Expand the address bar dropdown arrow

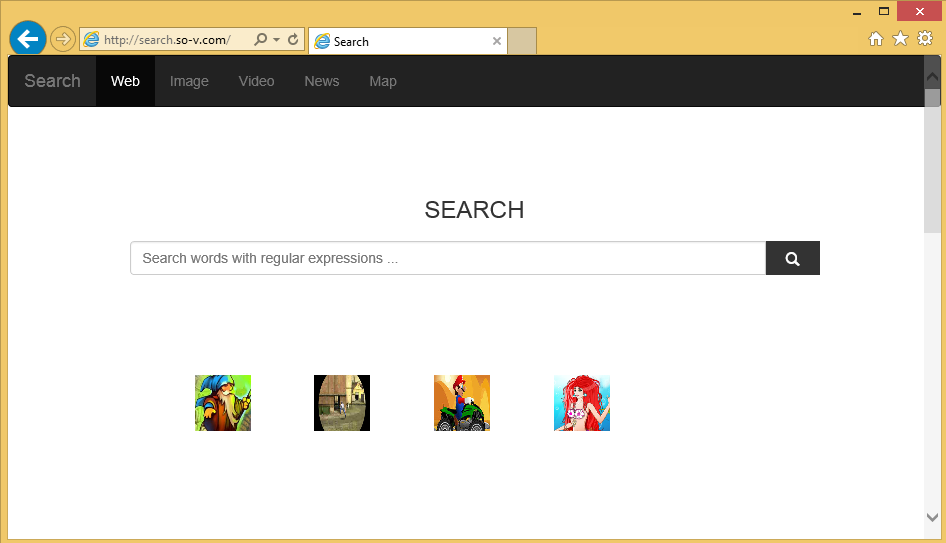point(276,40)
